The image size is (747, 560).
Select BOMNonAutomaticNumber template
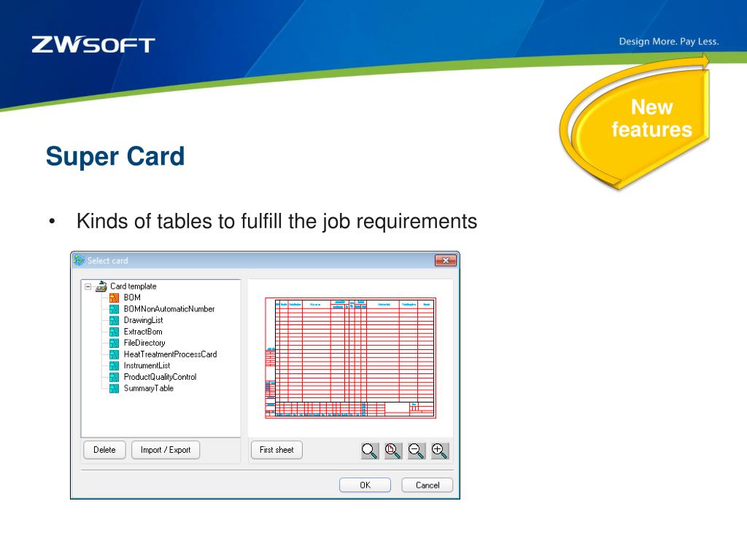tap(169, 309)
